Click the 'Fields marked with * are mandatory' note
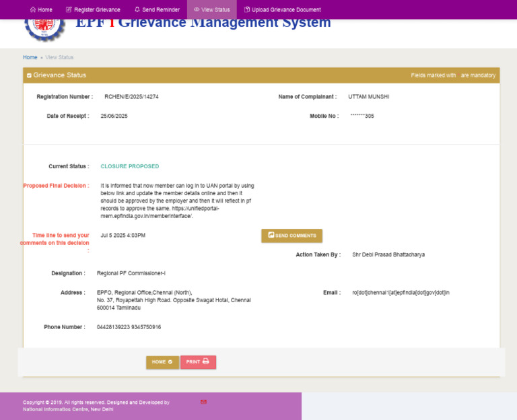517x420 pixels. tap(453, 75)
